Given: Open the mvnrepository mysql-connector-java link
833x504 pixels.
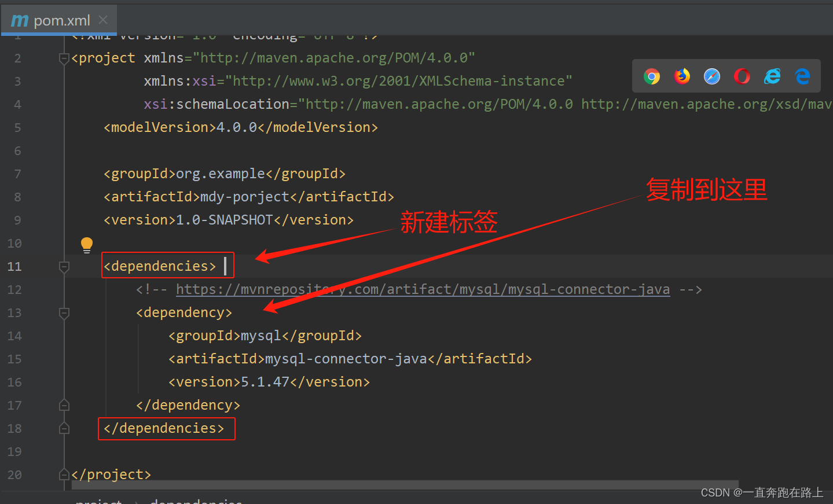Looking at the screenshot, I should click(x=423, y=289).
